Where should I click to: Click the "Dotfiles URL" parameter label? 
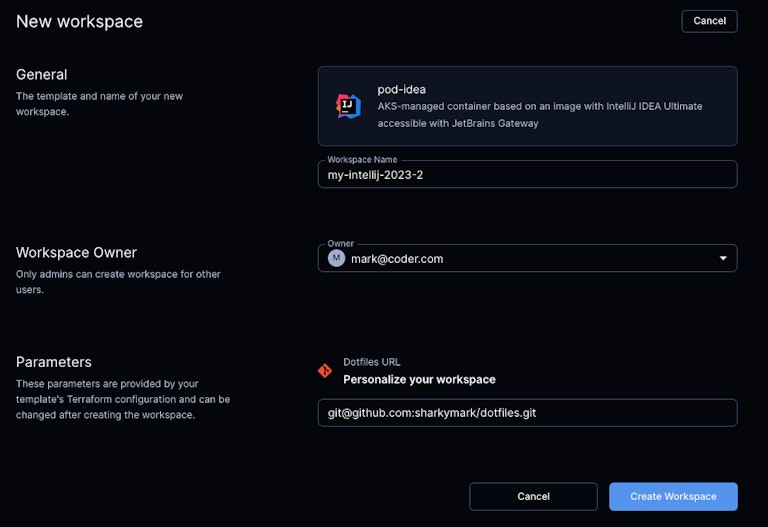[x=372, y=362]
